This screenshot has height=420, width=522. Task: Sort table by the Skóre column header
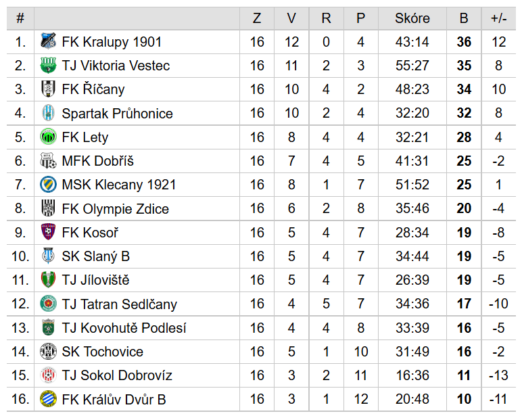(412, 18)
